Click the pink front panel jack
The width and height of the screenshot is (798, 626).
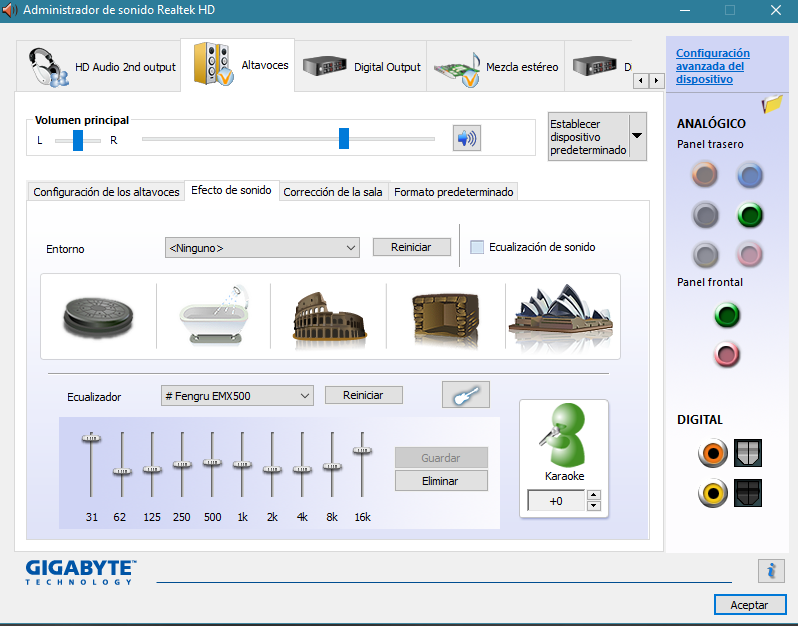point(727,354)
